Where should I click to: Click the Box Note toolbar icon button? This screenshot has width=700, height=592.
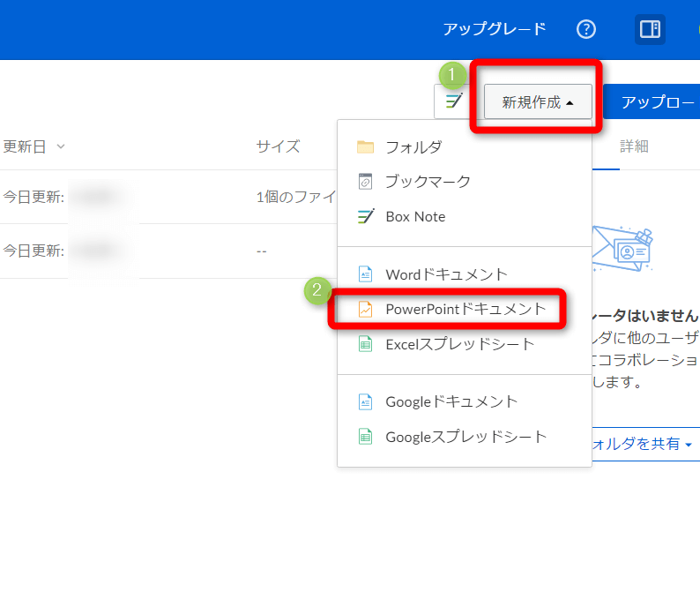[x=454, y=101]
